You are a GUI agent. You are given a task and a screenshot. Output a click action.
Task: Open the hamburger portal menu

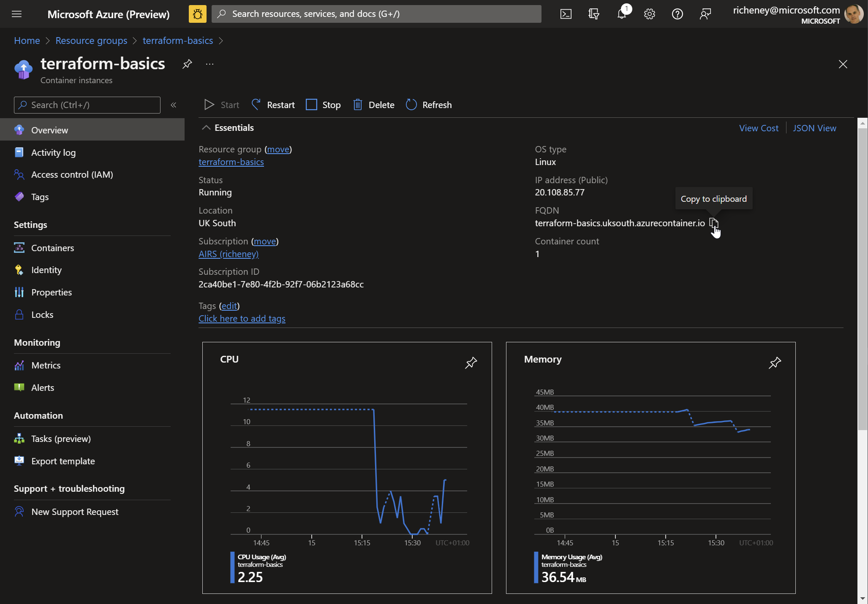pyautogui.click(x=16, y=14)
